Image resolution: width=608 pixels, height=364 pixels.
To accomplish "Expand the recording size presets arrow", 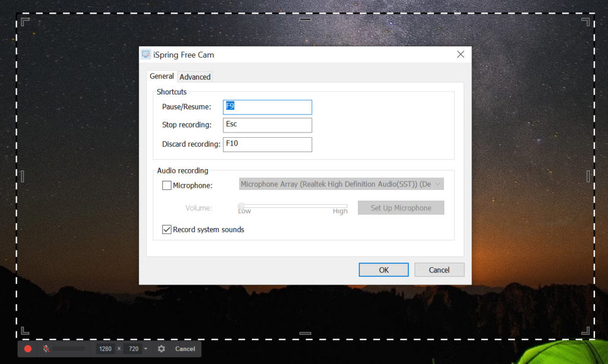I will (x=146, y=349).
